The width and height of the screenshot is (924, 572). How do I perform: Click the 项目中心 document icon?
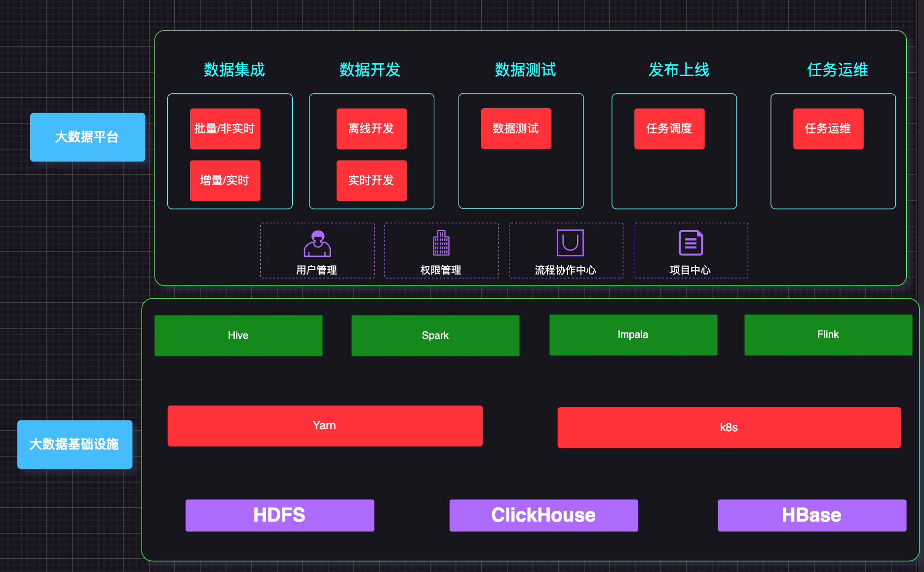tap(691, 243)
